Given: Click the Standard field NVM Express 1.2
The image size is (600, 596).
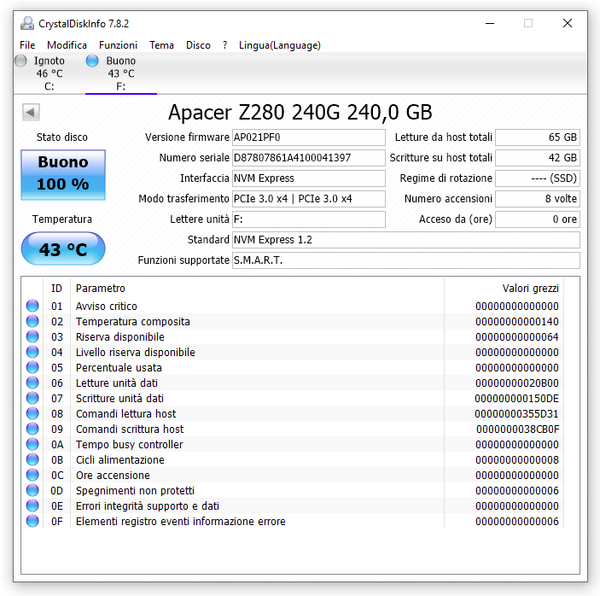Looking at the screenshot, I should point(406,240).
